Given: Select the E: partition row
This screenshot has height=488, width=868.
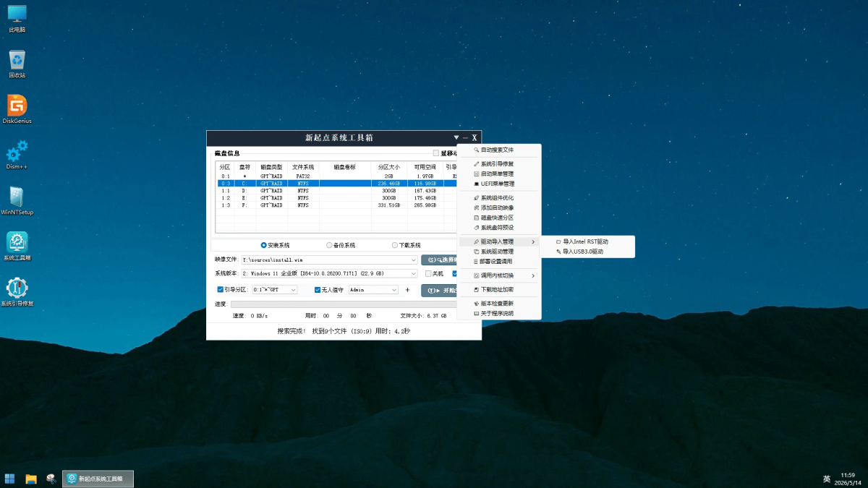Looking at the screenshot, I should [x=336, y=198].
